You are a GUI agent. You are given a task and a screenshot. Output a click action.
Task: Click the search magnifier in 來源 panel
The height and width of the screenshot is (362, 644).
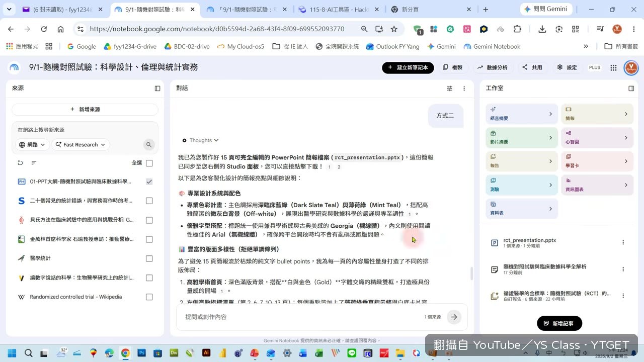click(x=149, y=145)
